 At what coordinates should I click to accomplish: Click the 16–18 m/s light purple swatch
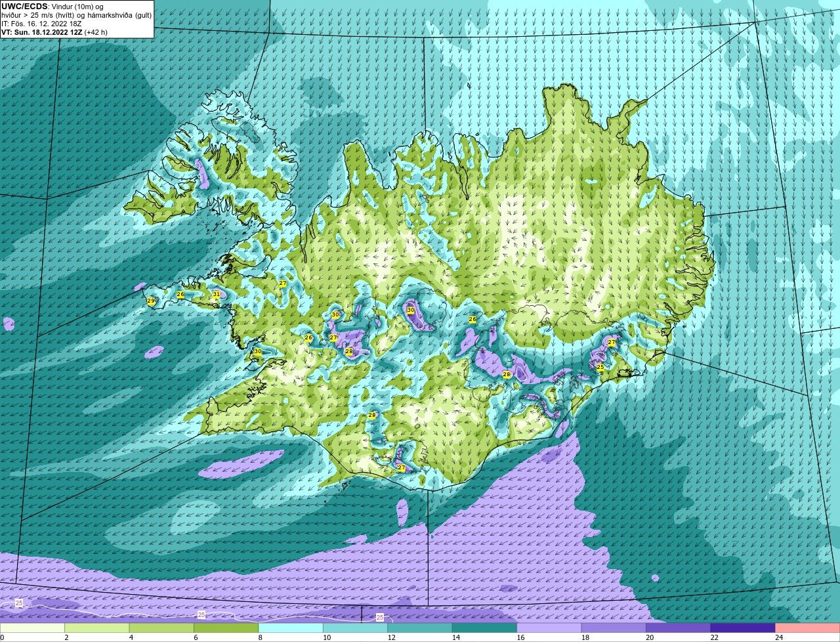(549, 628)
